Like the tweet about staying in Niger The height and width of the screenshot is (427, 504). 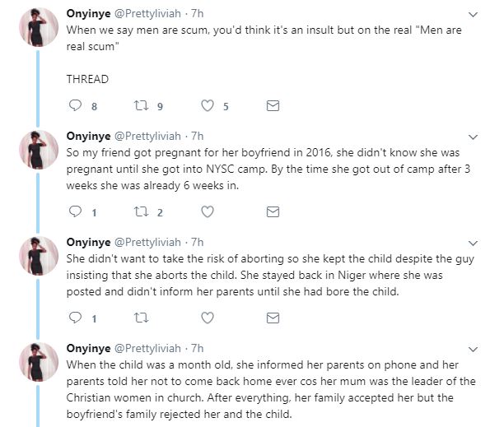(x=208, y=318)
